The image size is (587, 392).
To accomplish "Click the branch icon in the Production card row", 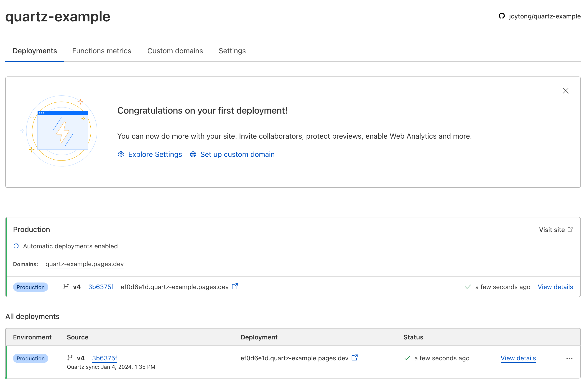I will (66, 287).
